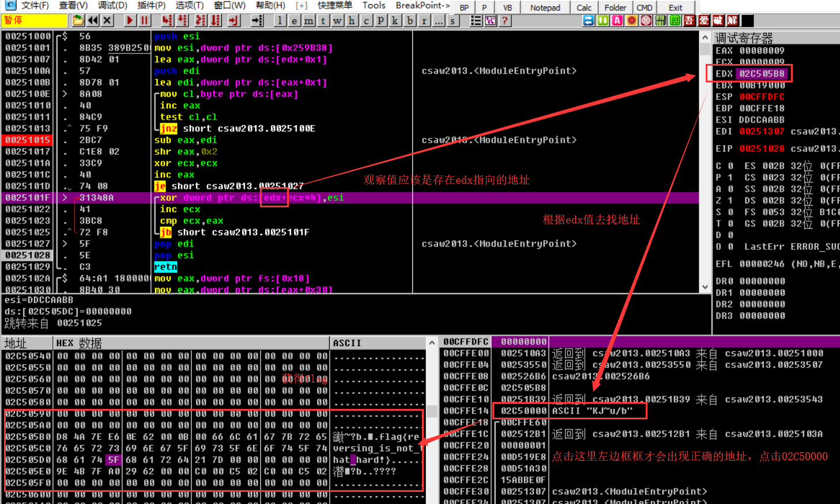Click hex dump pane scroll up arrow

coord(432,343)
